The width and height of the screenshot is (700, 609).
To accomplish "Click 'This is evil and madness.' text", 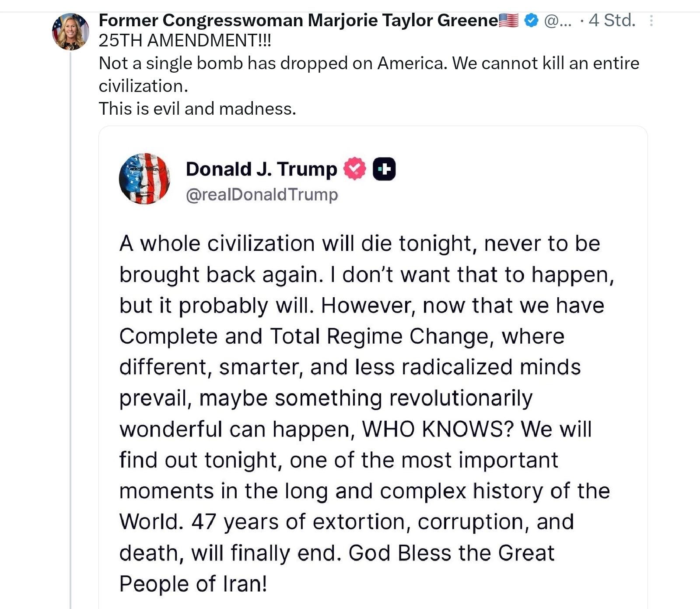I will [197, 109].
